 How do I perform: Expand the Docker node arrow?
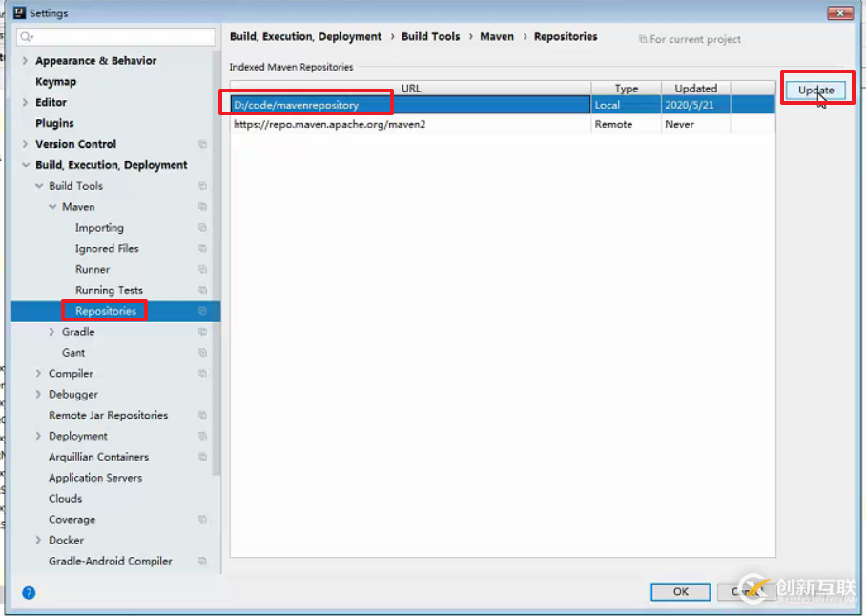tap(38, 540)
